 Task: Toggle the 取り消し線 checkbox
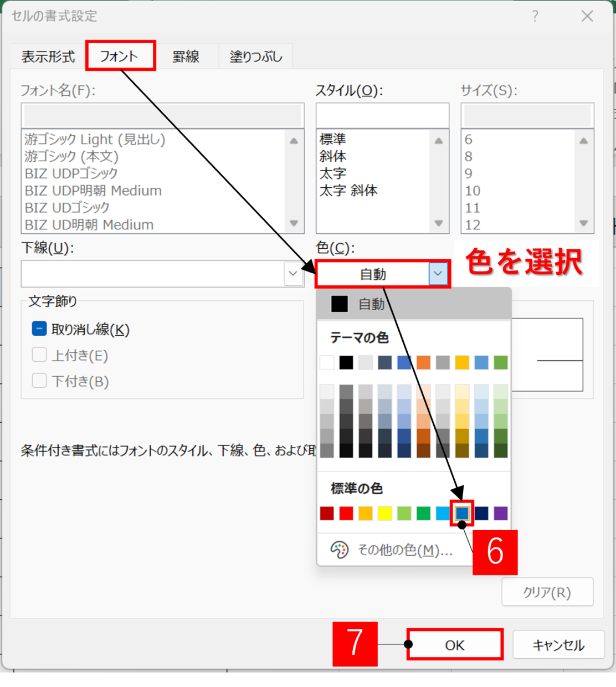39,329
